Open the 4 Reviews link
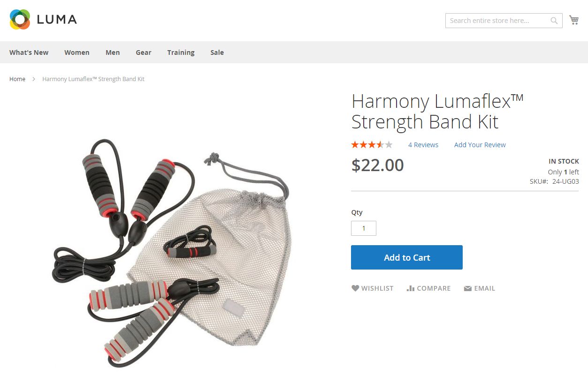The width and height of the screenshot is (588, 383). [x=423, y=145]
